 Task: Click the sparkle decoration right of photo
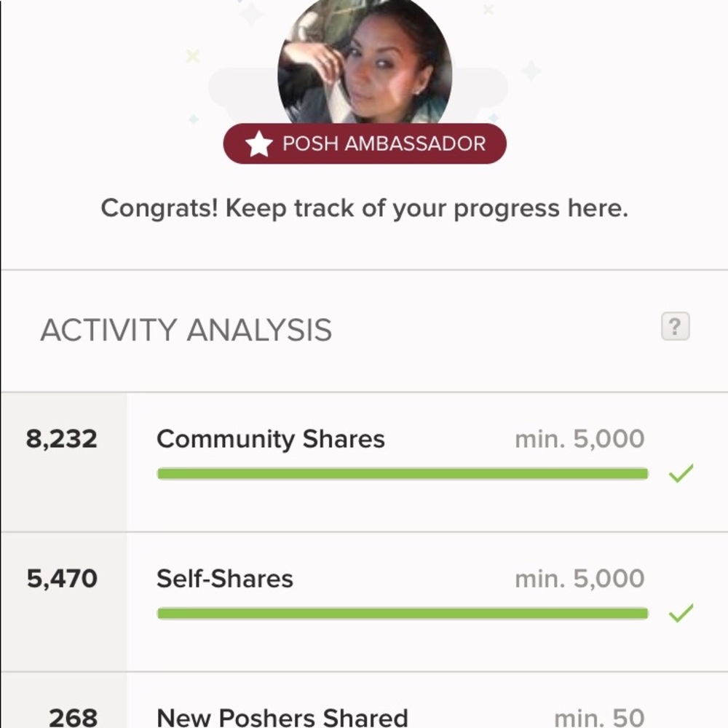(531, 71)
